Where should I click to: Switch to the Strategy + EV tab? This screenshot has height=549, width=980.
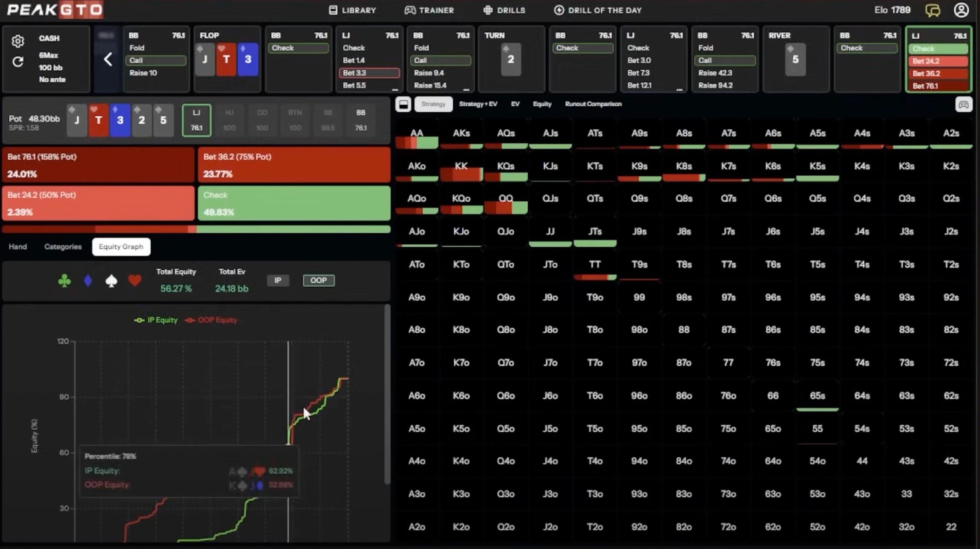[478, 104]
